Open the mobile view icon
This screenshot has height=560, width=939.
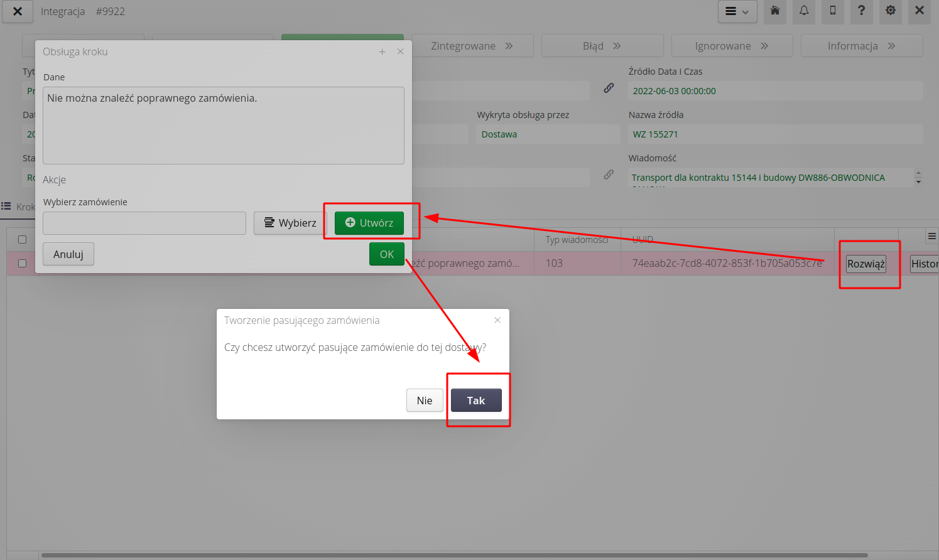pos(832,11)
